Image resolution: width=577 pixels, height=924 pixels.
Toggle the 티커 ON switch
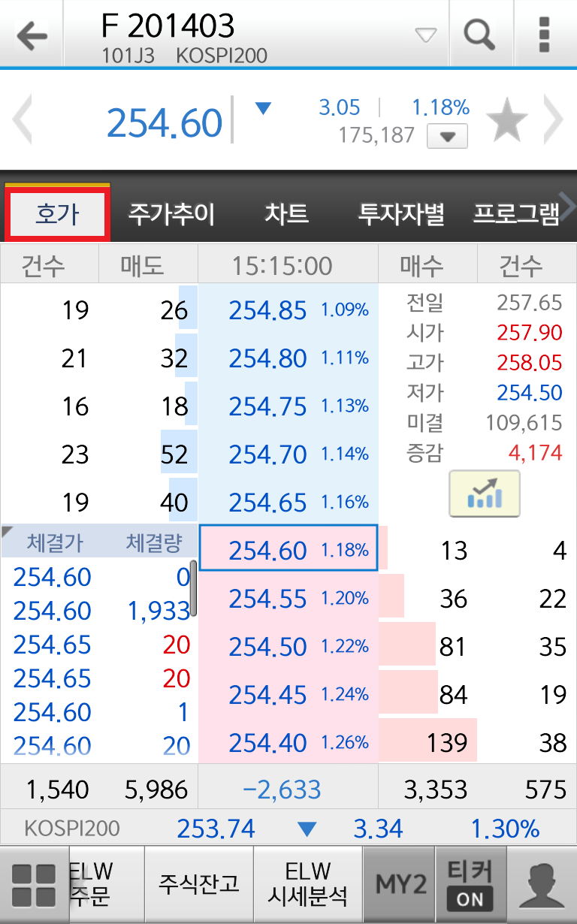click(x=470, y=885)
